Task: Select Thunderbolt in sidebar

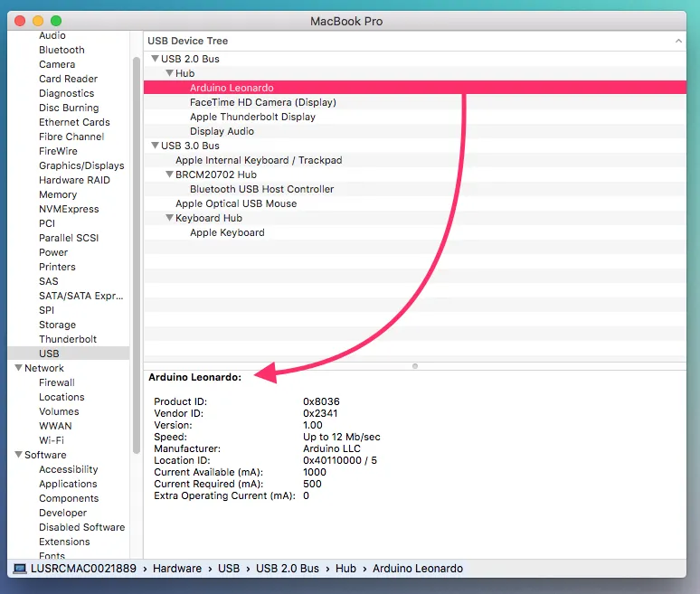Action: pos(68,339)
